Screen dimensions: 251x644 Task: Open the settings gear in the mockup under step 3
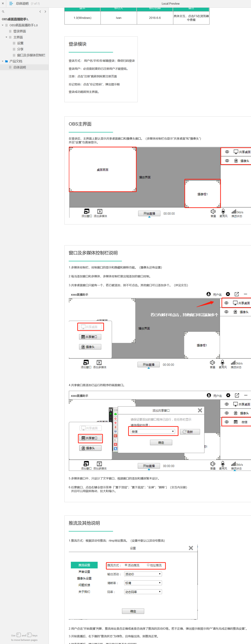(x=228, y=294)
